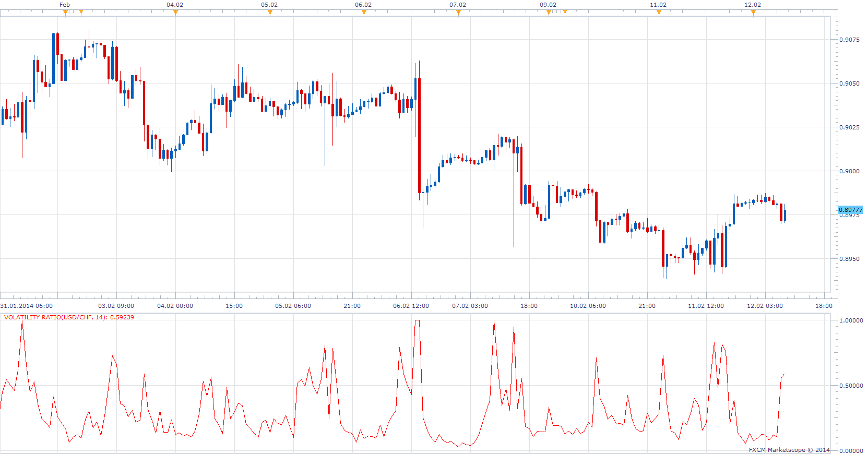Image resolution: width=868 pixels, height=454 pixels.
Task: Click the orange marker below 04.02
Action: click(175, 13)
